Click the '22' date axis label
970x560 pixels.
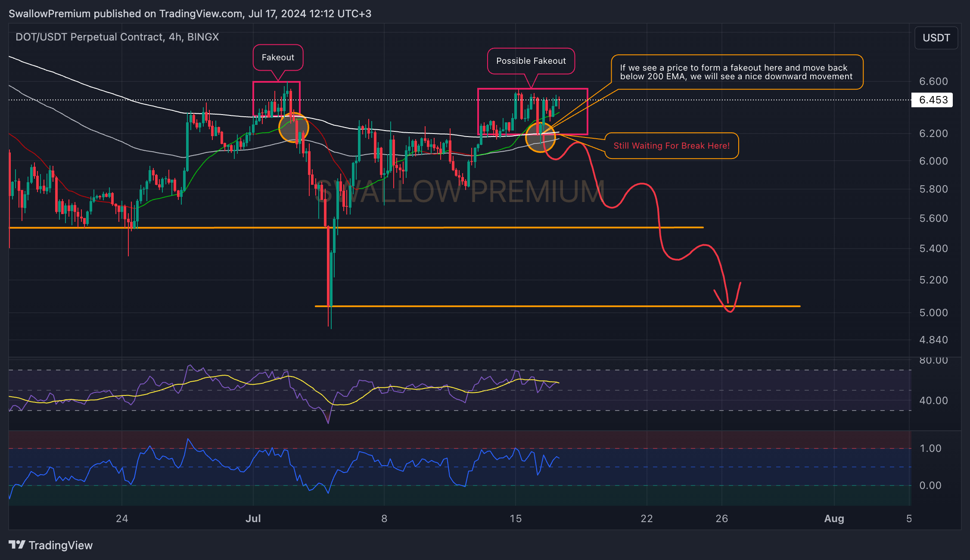click(647, 519)
